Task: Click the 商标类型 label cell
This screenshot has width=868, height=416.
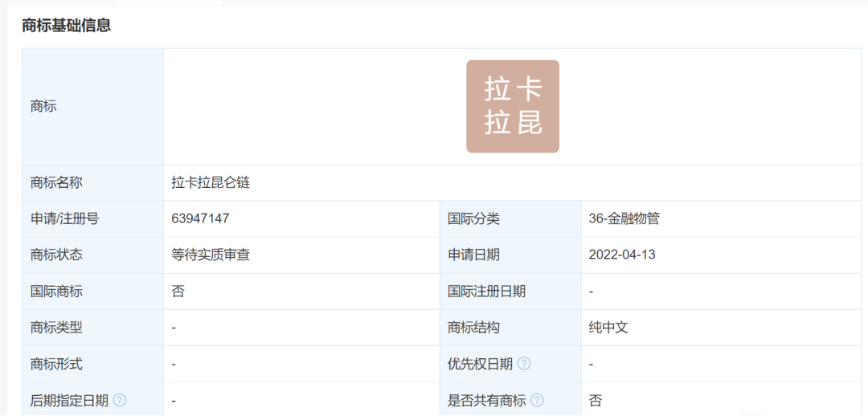Action: click(93, 328)
